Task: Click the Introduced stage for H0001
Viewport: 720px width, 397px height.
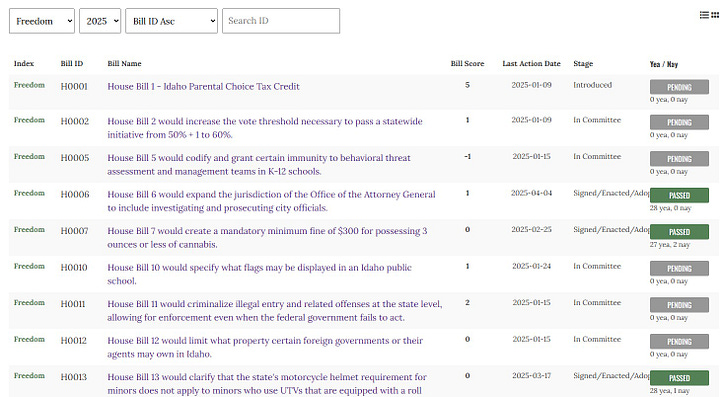Action: [x=592, y=85]
